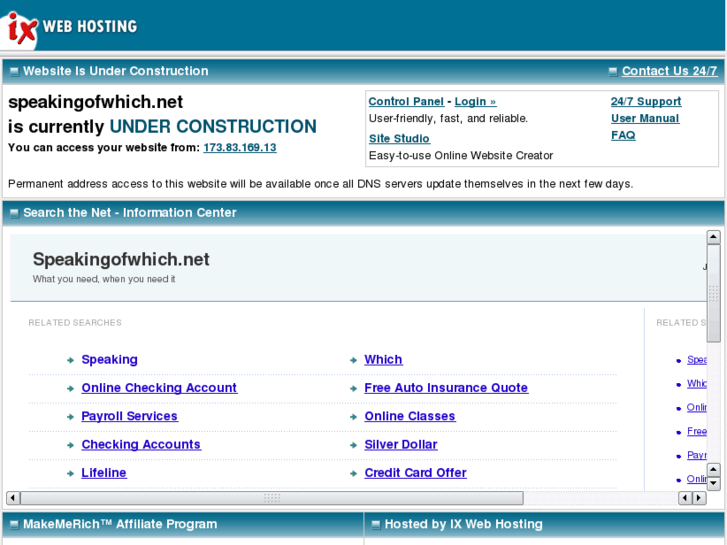
Task: Click the down arrow at vertical scrollbar bottom
Action: coord(713,484)
